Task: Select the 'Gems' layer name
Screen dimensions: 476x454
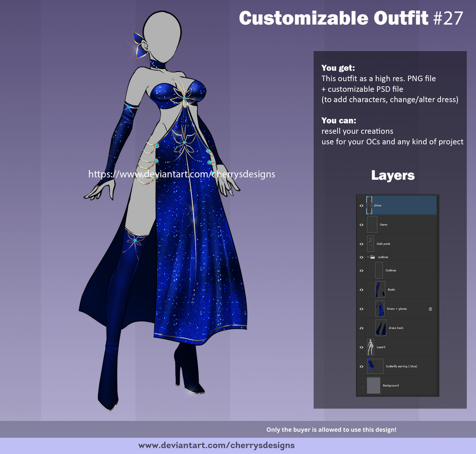Action: (384, 225)
